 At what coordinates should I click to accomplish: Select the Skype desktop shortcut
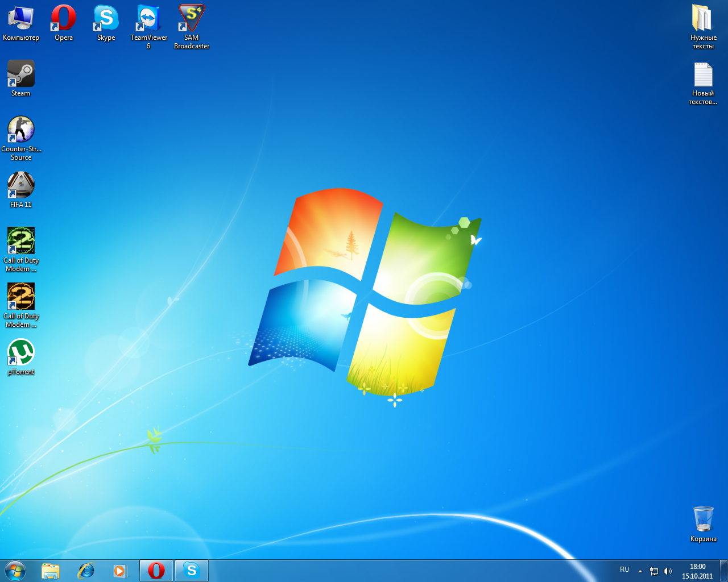tap(106, 23)
